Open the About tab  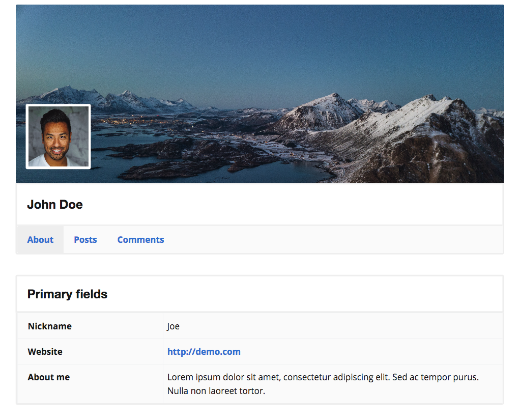point(40,240)
